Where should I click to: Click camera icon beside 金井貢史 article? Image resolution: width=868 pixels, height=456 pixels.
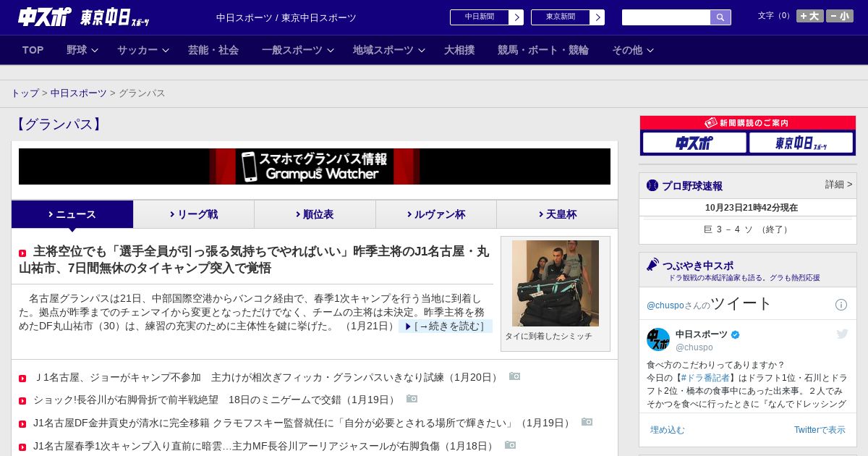(587, 422)
